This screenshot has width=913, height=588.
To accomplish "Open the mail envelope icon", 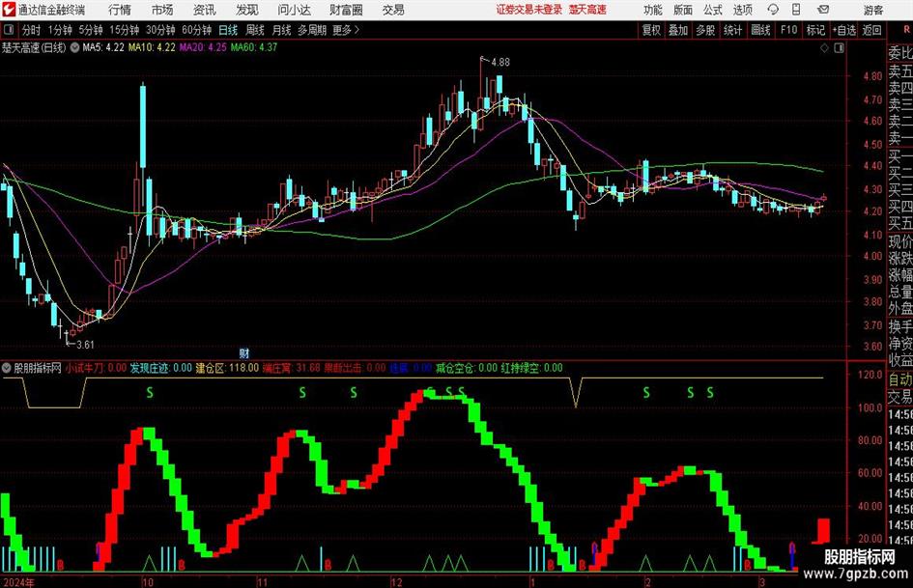I will [823, 10].
